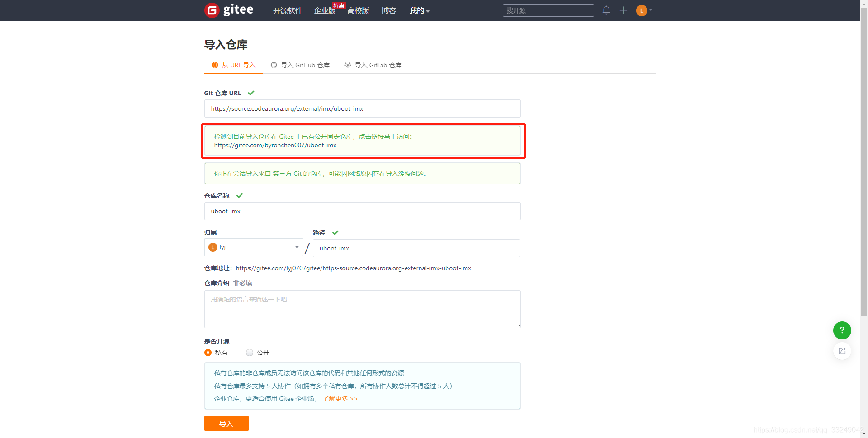This screenshot has height=438, width=868.
Task: Click the 仓库介绍 description textarea
Action: click(x=362, y=309)
